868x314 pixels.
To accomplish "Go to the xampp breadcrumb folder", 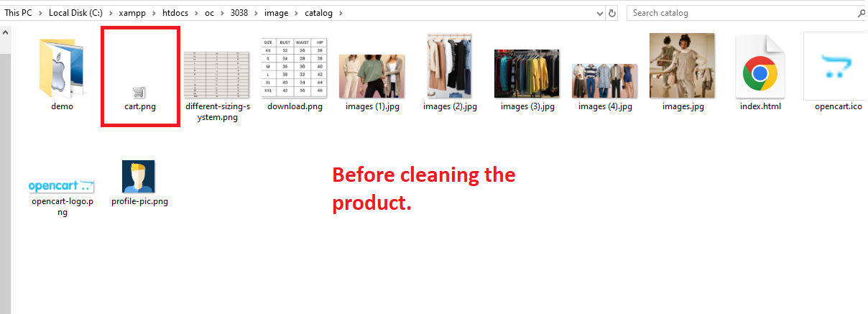I will 131,13.
